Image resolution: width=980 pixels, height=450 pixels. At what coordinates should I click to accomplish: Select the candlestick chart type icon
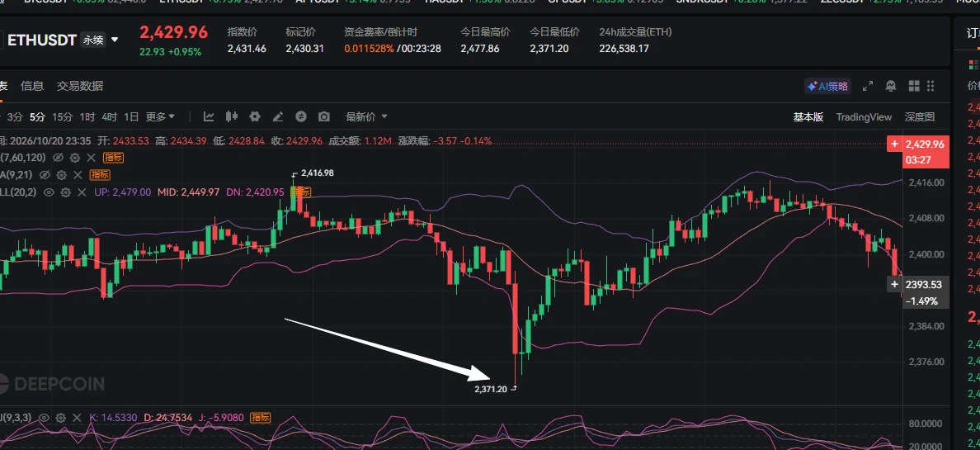(232, 116)
